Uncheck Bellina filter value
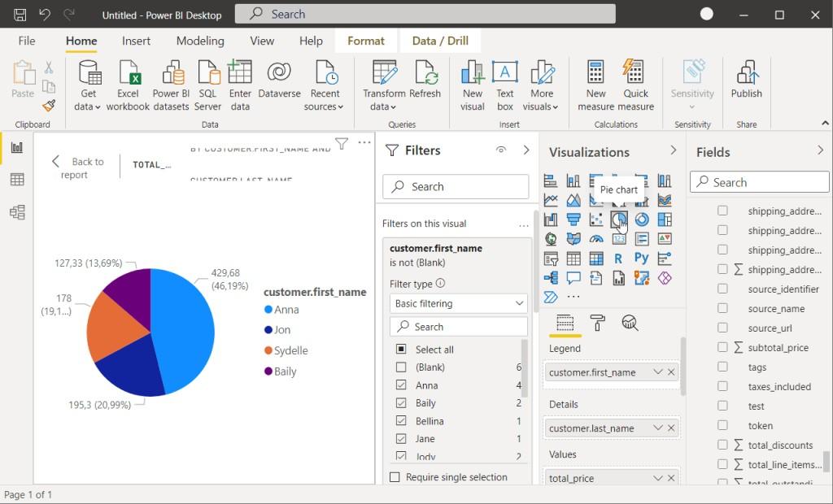Image resolution: width=833 pixels, height=504 pixels. click(x=401, y=421)
